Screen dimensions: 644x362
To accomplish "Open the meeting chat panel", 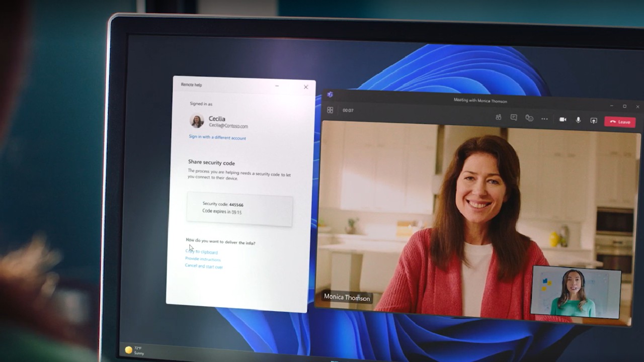I will (514, 117).
